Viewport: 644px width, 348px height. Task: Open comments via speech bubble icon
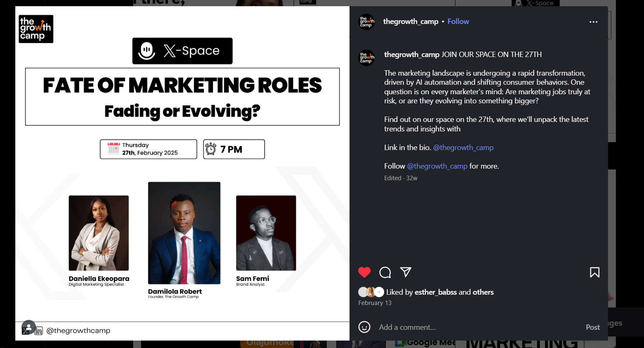coord(385,272)
